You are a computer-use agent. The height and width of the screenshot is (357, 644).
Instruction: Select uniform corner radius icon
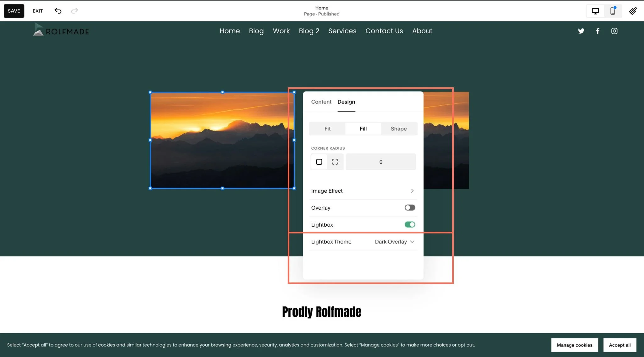[x=319, y=162]
